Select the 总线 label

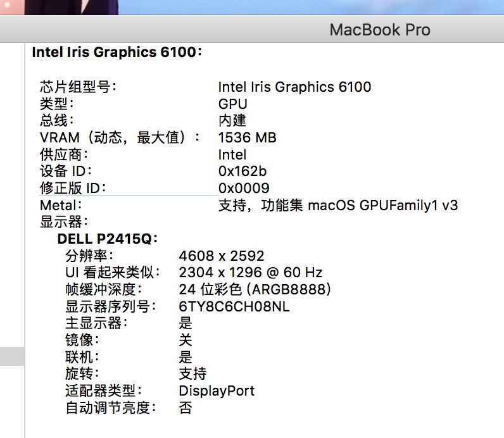point(57,120)
